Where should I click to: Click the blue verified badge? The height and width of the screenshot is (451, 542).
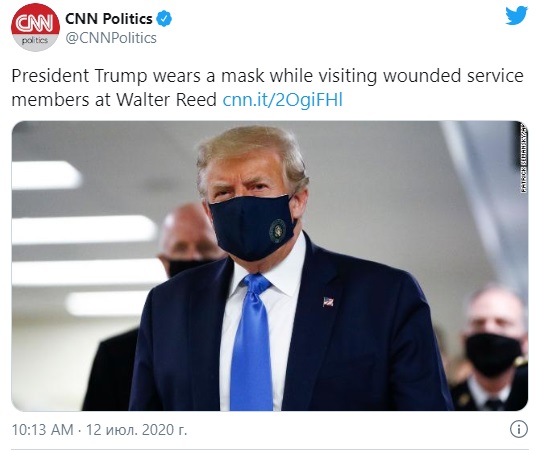coord(164,19)
